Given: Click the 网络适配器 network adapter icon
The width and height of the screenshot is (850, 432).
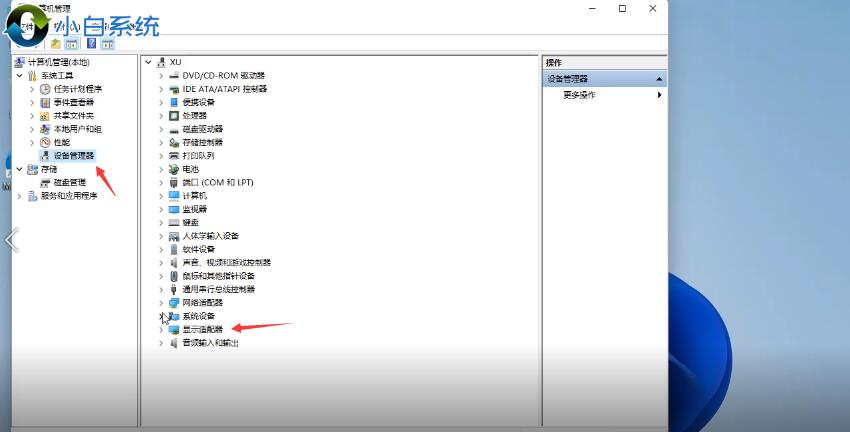Looking at the screenshot, I should pos(174,302).
